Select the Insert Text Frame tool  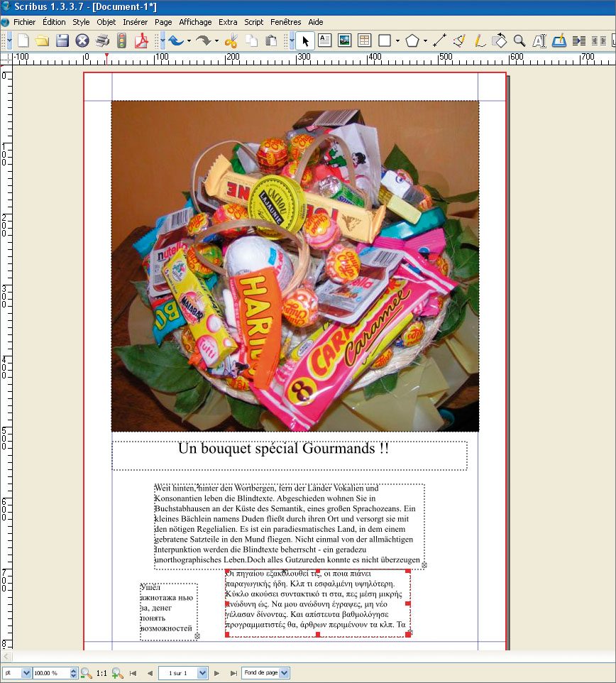[325, 40]
